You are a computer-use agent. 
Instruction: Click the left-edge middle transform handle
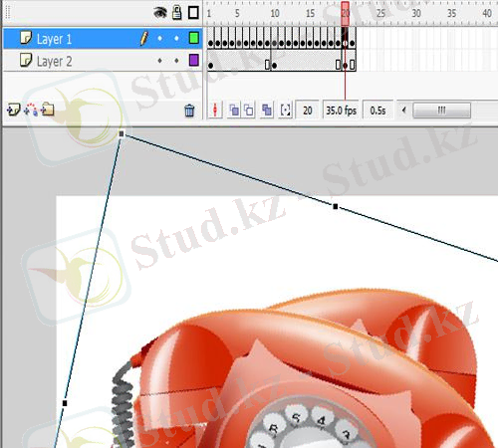pyautogui.click(x=65, y=403)
